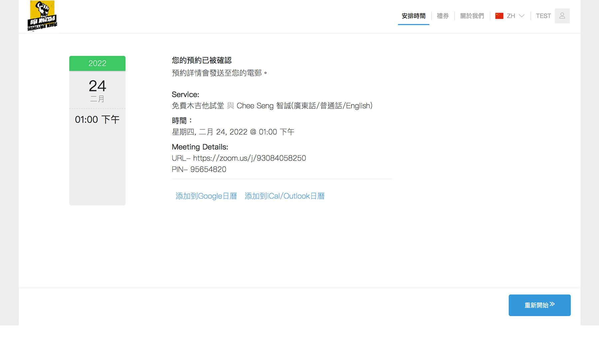
Task: Click the 您的預約已被確認 heading
Action: point(202,60)
